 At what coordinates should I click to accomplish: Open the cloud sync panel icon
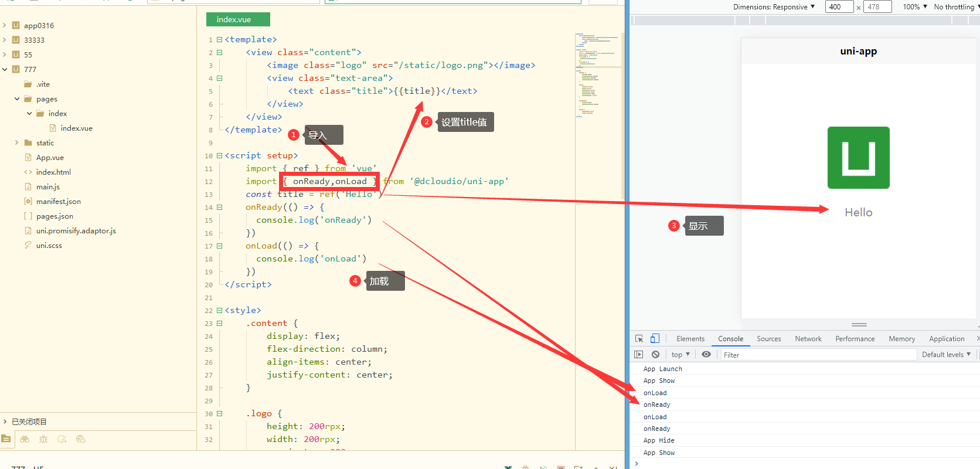point(81,439)
